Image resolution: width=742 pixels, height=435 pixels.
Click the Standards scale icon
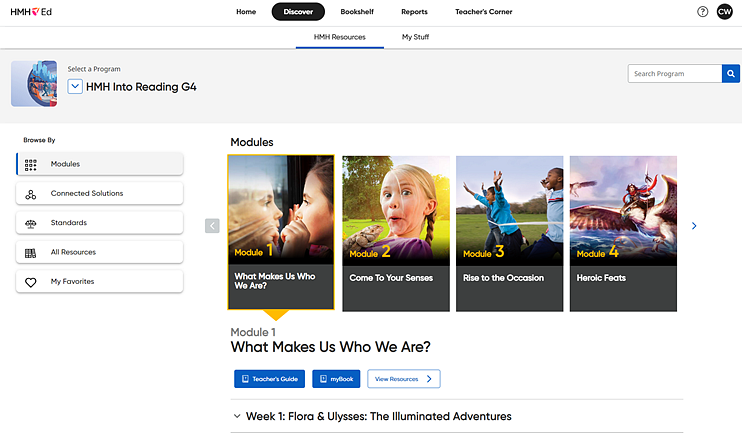coord(31,223)
